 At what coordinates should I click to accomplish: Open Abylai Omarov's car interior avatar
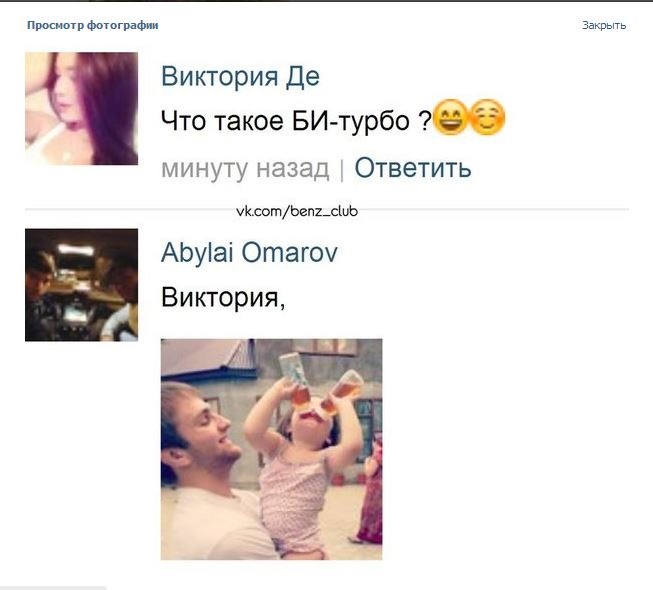tap(81, 285)
